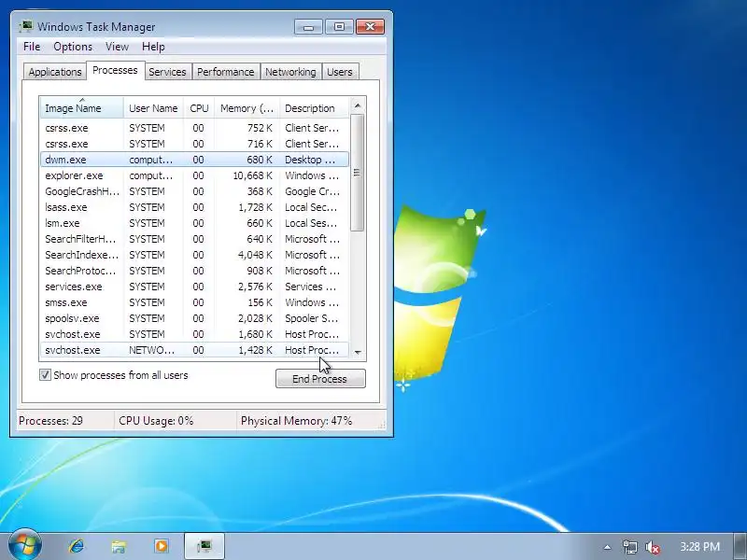
Task: Click the muted volume tray icon
Action: point(652,547)
